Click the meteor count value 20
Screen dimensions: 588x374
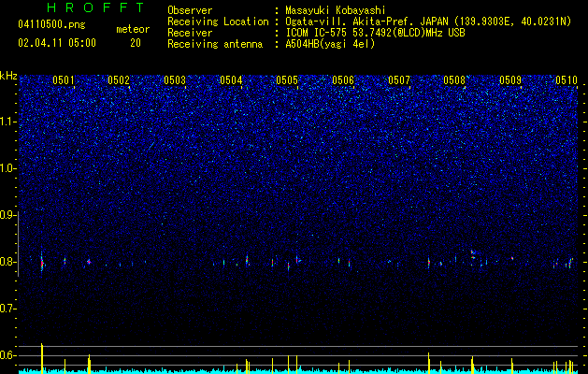pyautogui.click(x=136, y=43)
